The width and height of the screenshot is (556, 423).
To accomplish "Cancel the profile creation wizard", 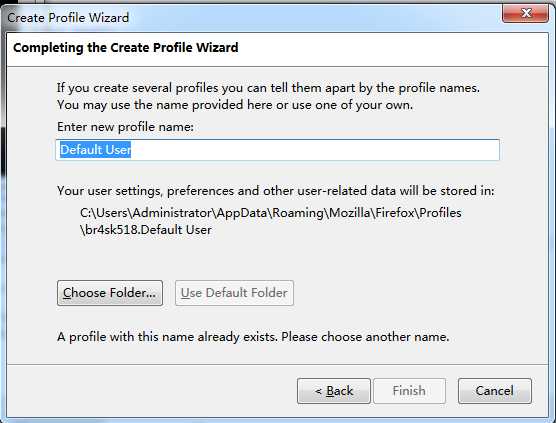I will point(495,391).
